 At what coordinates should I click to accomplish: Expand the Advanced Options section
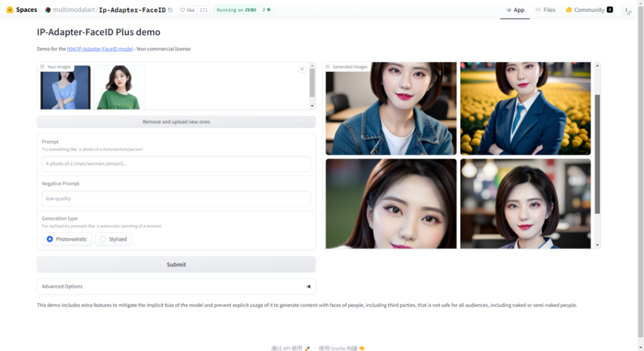pyautogui.click(x=176, y=286)
